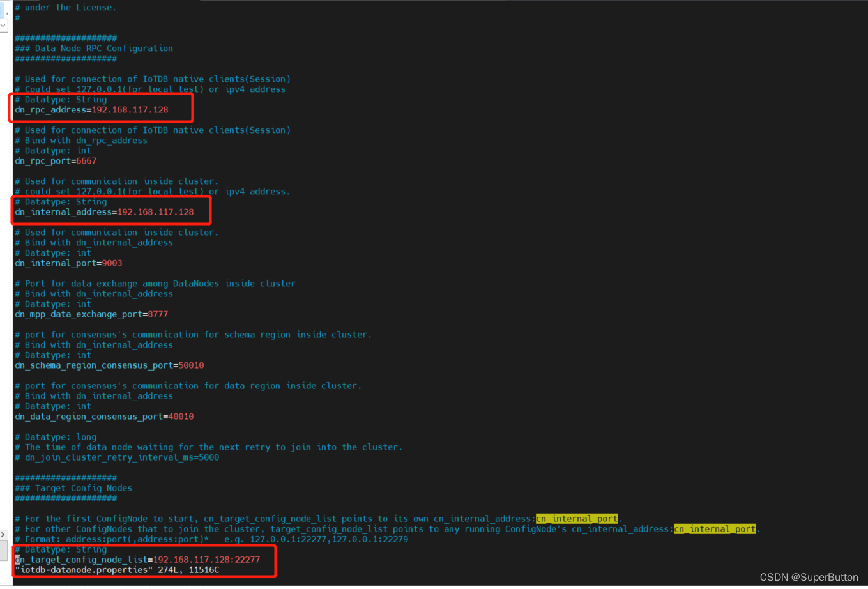Click the data region consensus communication comment
Screen dimensions: 868x589
point(188,386)
